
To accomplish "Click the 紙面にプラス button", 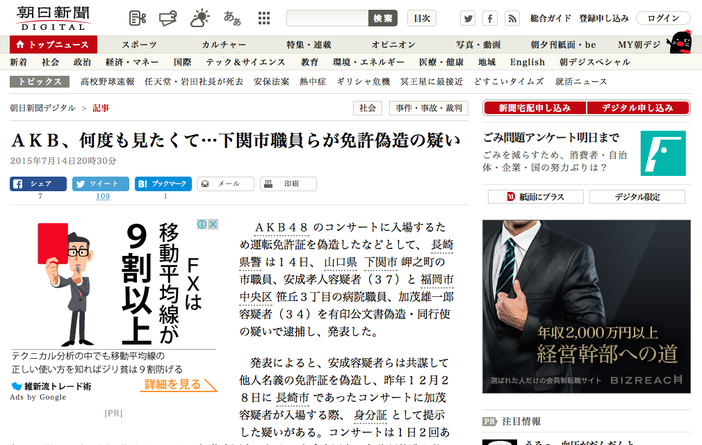I will pyautogui.click(x=536, y=197).
